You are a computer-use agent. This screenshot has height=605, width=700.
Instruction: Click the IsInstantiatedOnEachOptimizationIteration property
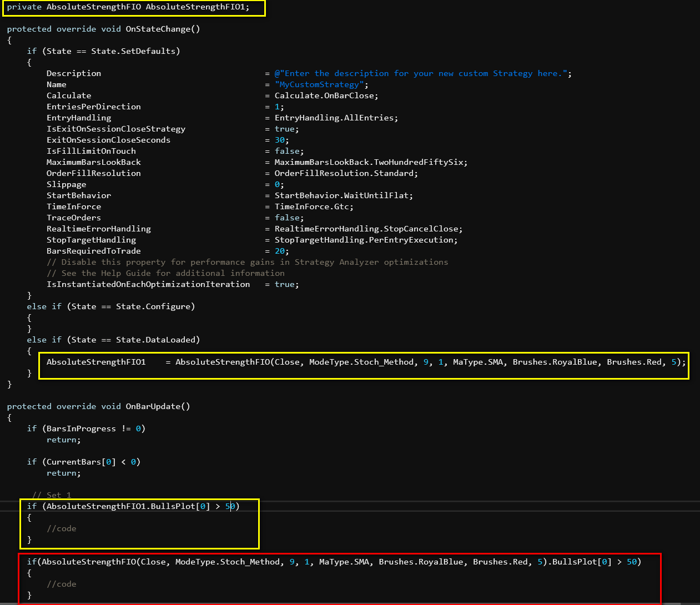[148, 284]
